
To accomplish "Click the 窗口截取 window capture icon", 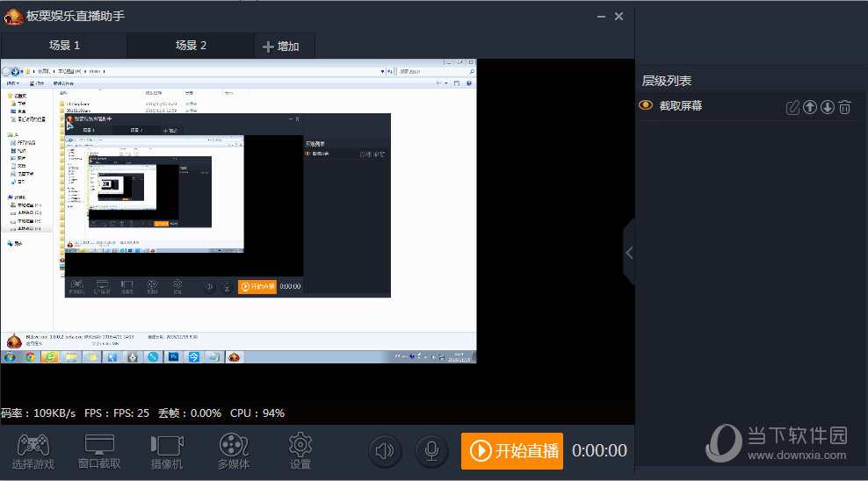I will (x=98, y=450).
